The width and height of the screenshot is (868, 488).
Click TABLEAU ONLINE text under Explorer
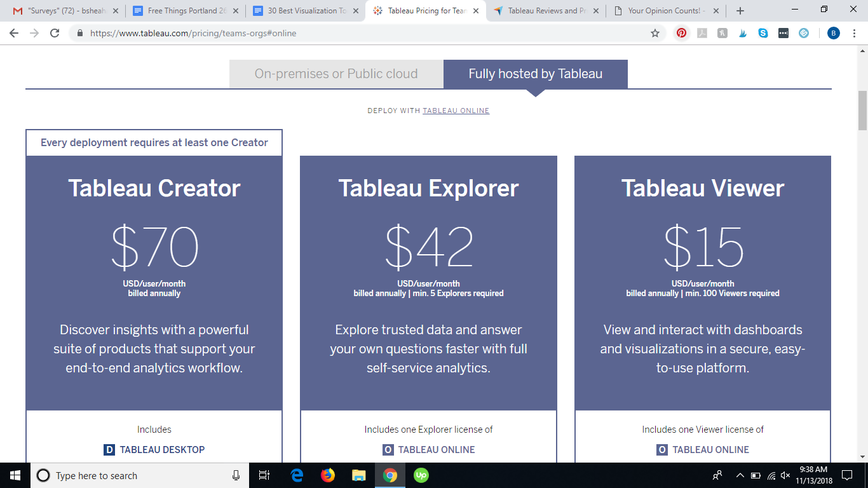tap(437, 450)
